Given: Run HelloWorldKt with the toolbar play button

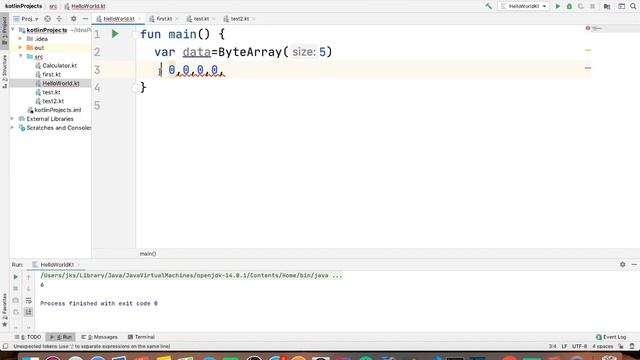Looking at the screenshot, I should [558, 6].
